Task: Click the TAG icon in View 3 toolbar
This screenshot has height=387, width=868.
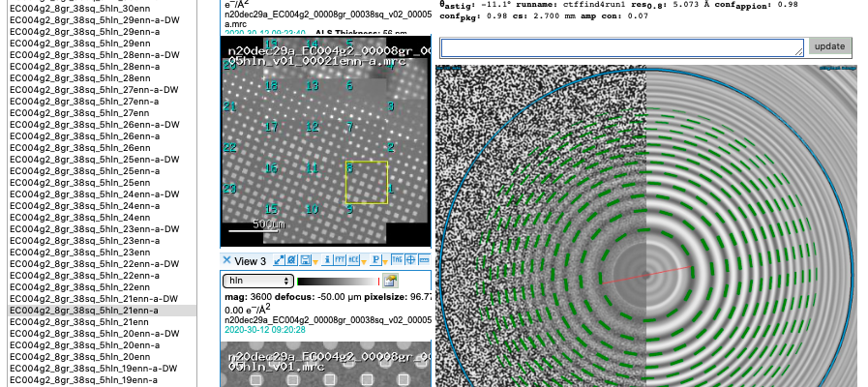Action: 397,259
